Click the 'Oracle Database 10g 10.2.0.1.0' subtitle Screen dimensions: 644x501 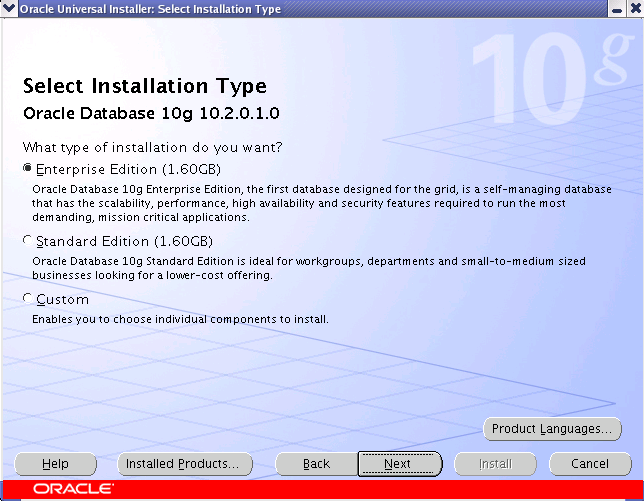[x=151, y=113]
